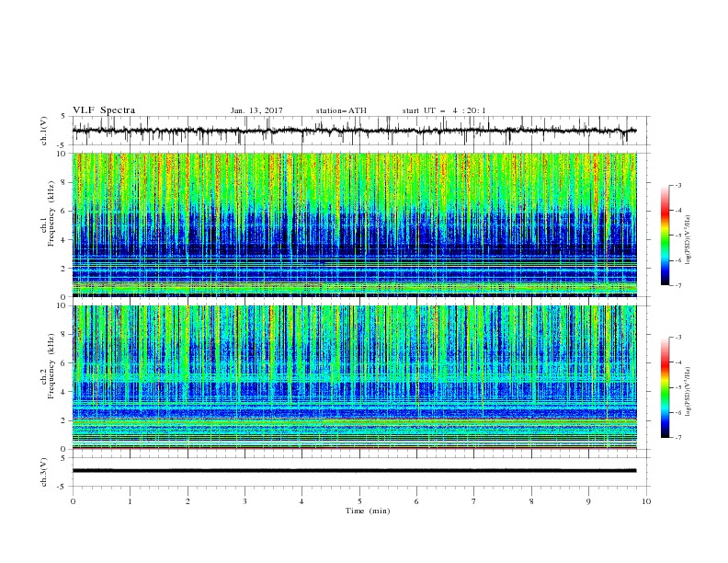Click the ch.3 voltage waveform trace

point(354,471)
